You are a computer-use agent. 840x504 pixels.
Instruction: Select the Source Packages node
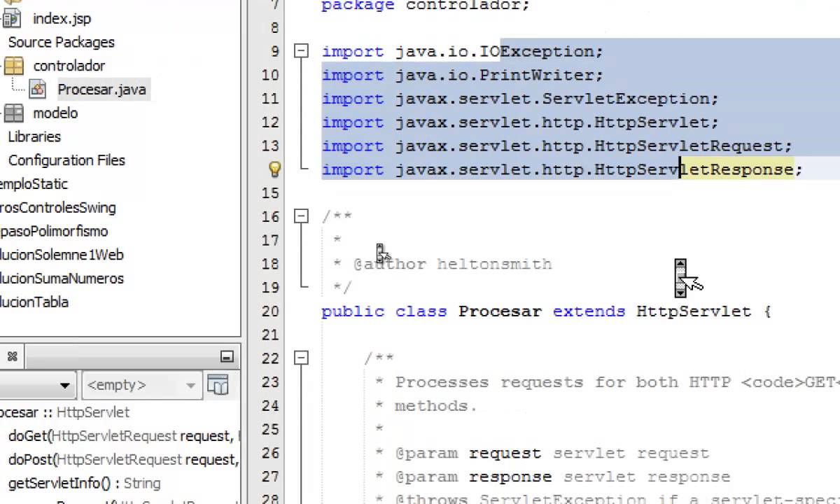pyautogui.click(x=61, y=42)
